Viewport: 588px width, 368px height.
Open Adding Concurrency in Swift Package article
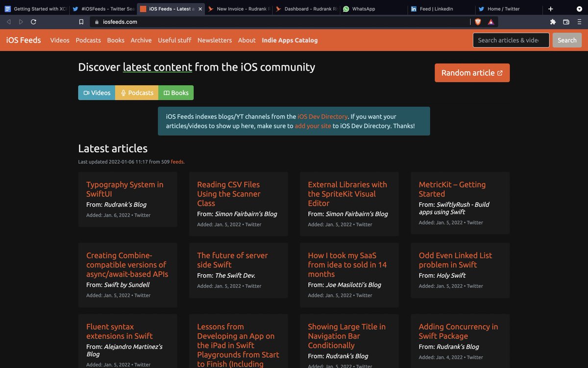tap(458, 331)
